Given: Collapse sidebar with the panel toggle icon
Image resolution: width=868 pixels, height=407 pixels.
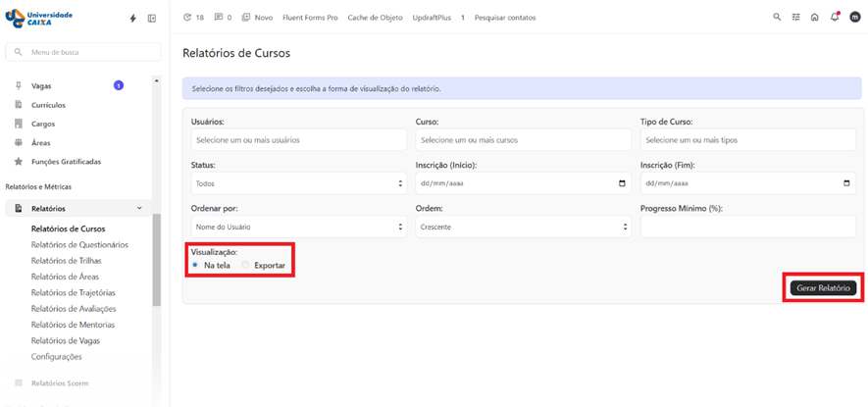Looking at the screenshot, I should pos(152,19).
